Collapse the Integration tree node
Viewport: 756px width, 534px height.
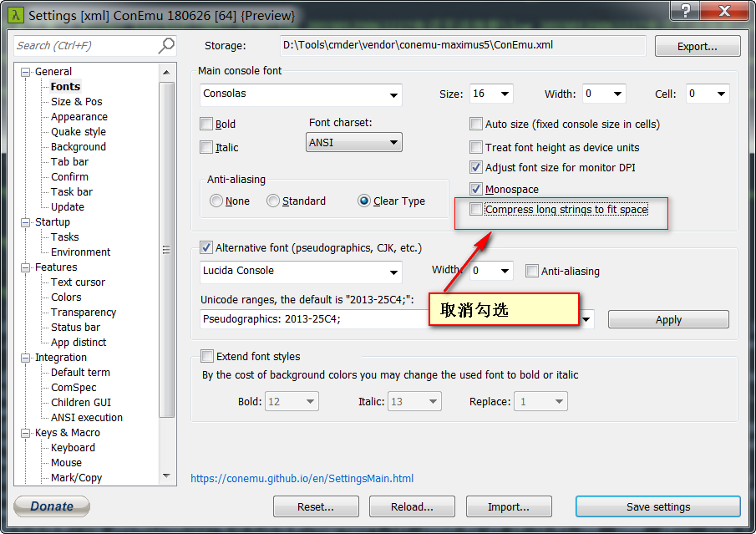point(26,358)
